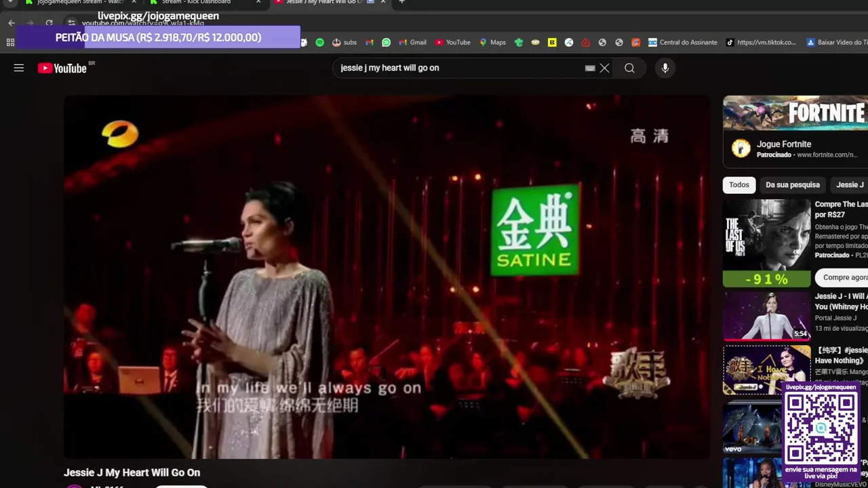Viewport: 868px width, 488px height.
Task: Open the vevo video thumbnail
Action: 753,427
